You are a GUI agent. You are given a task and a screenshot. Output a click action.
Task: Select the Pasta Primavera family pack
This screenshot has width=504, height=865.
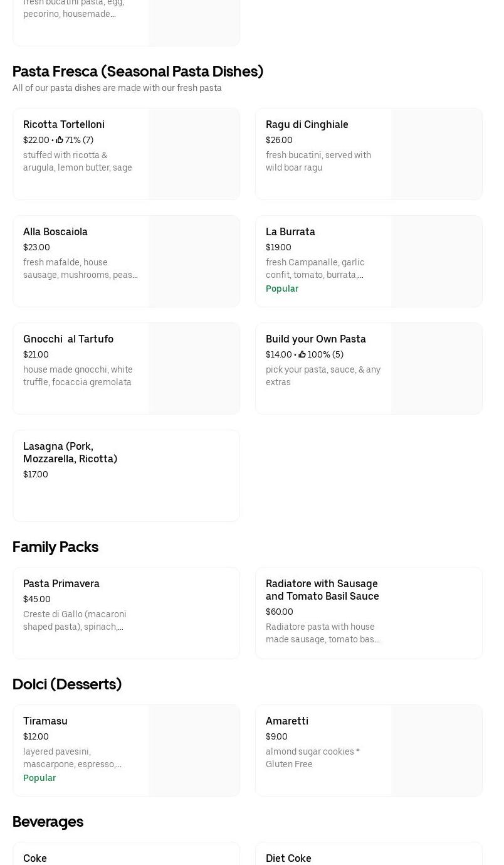61,584
